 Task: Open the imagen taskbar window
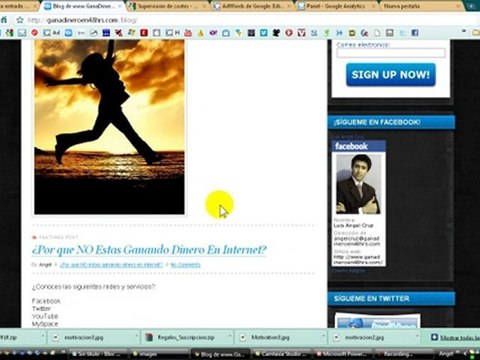(160, 354)
